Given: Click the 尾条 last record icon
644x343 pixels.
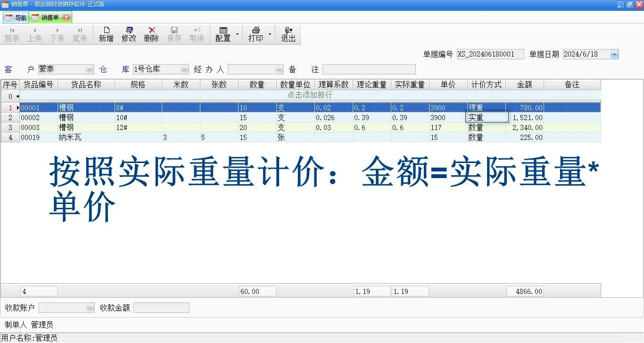Looking at the screenshot, I should (80, 34).
